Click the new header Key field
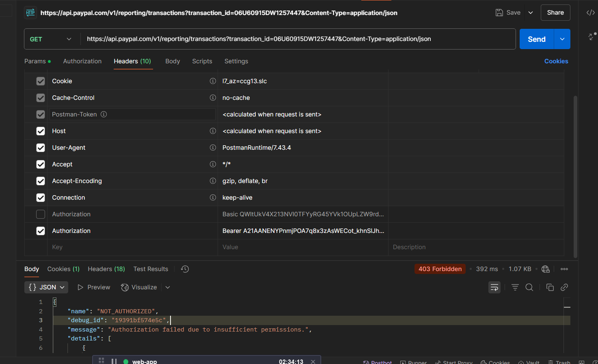 [x=132, y=247]
